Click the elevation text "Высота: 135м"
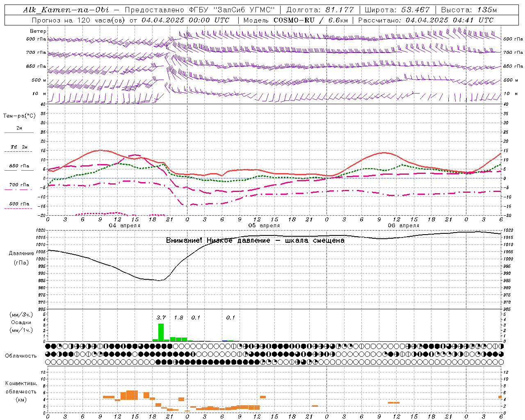Viewport: 525px width, 420px height. click(469, 10)
